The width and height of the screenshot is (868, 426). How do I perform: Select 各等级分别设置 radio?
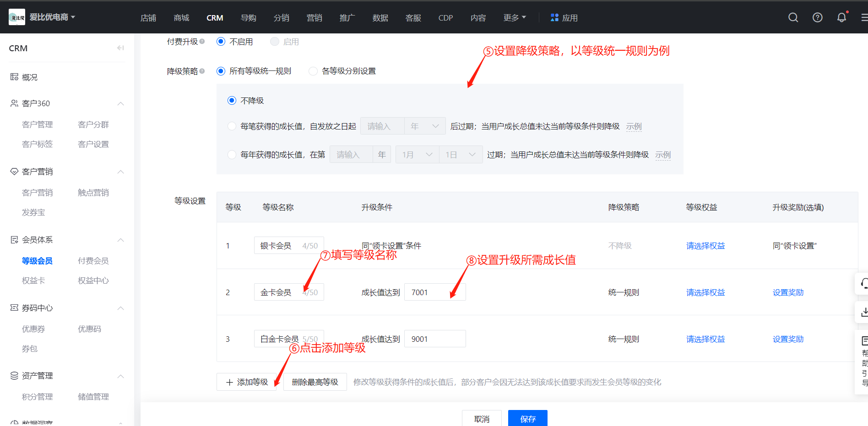[x=313, y=71]
